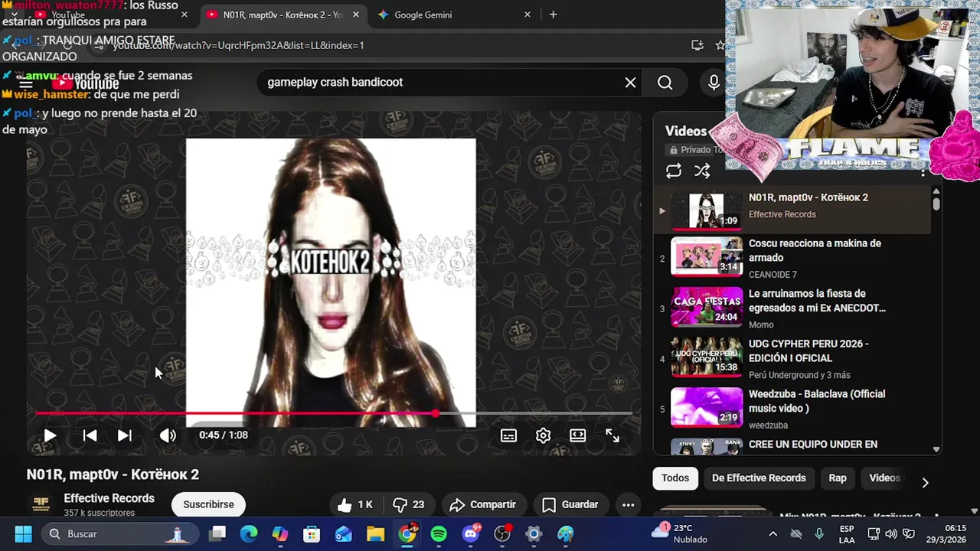Open the player settings gear

543,435
